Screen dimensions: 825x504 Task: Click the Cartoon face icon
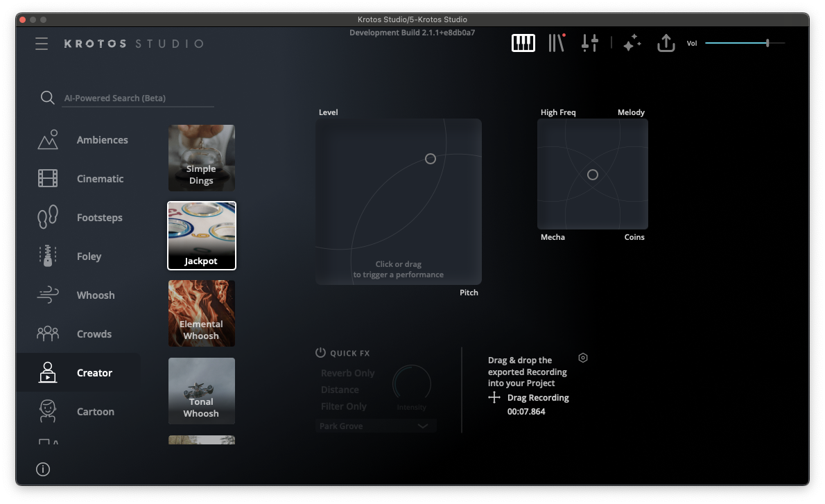click(x=48, y=411)
